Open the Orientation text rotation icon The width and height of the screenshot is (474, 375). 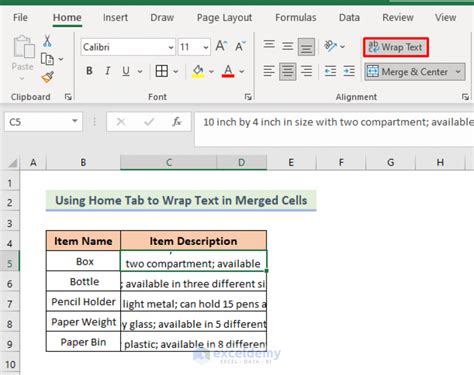tap(330, 46)
